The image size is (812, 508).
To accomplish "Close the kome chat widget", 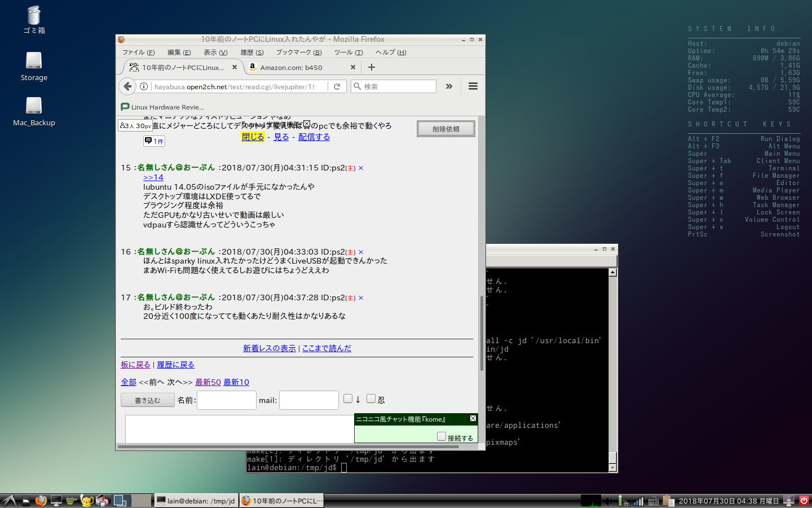I will point(473,418).
